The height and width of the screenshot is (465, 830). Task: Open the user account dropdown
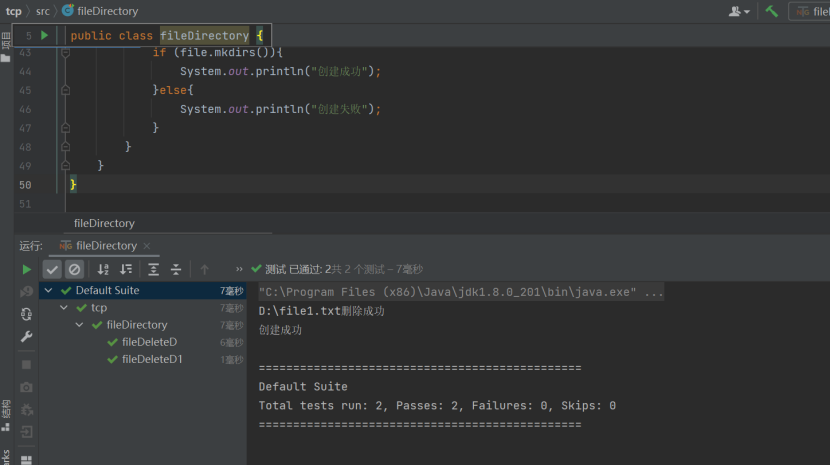coord(740,11)
